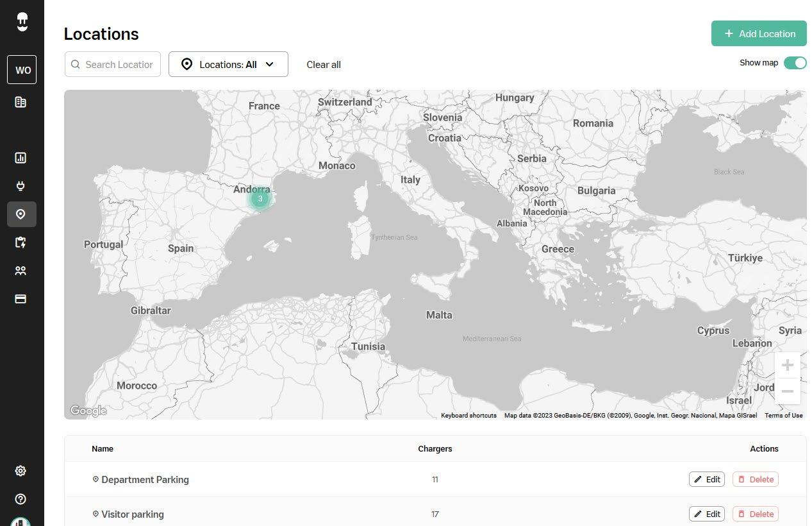
Task: Open the payments card icon in sidebar
Action: (x=21, y=299)
